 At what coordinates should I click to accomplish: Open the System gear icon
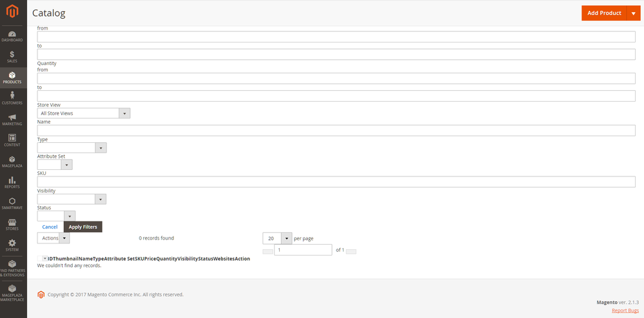pos(13,245)
